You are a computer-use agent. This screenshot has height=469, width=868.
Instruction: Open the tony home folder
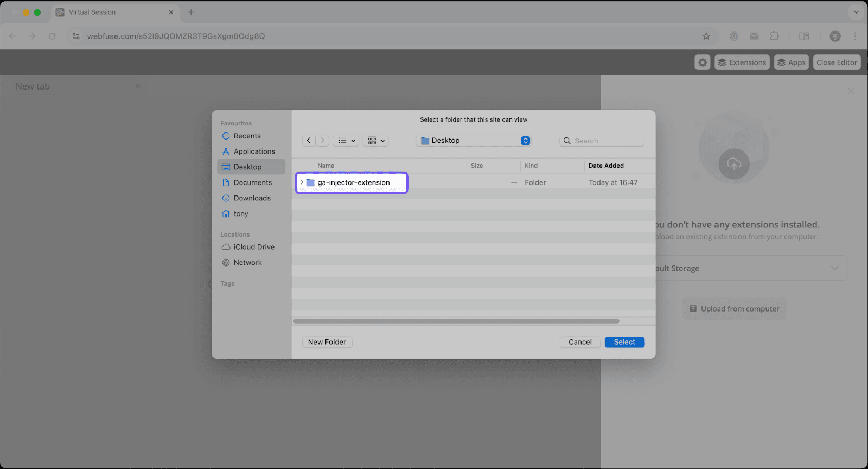tap(241, 214)
